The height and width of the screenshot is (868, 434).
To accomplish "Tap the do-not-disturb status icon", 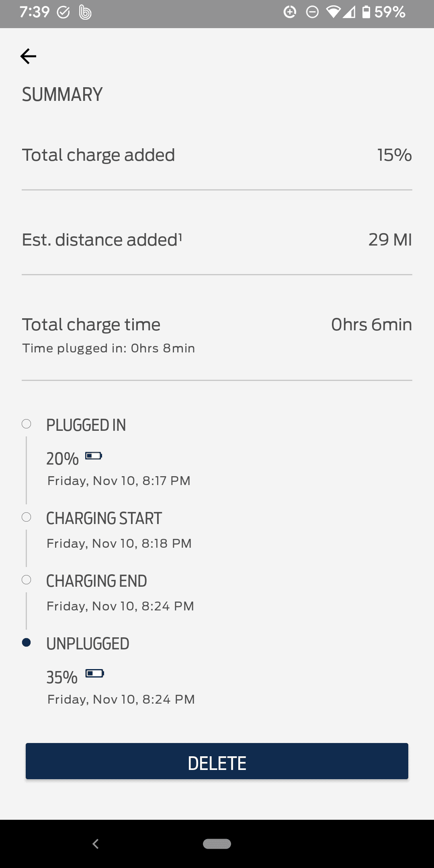I will pyautogui.click(x=312, y=12).
